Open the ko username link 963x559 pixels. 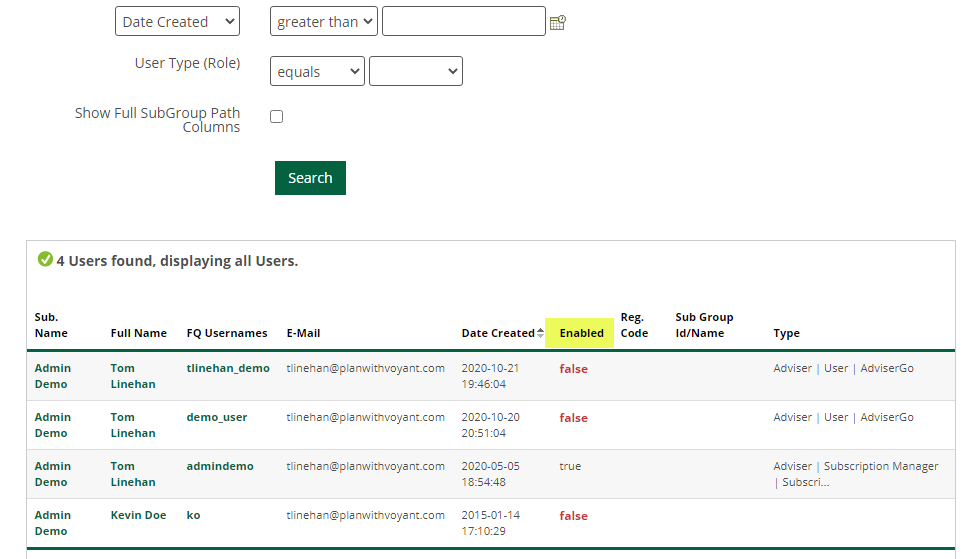tap(193, 515)
